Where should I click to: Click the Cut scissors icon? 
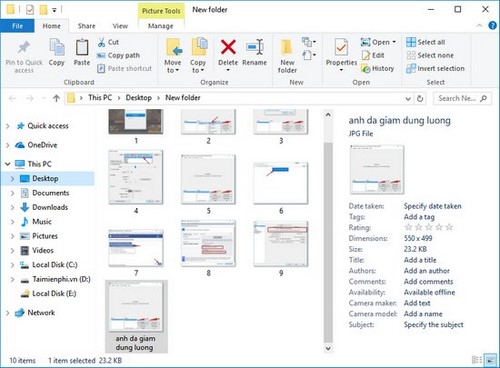(x=101, y=42)
